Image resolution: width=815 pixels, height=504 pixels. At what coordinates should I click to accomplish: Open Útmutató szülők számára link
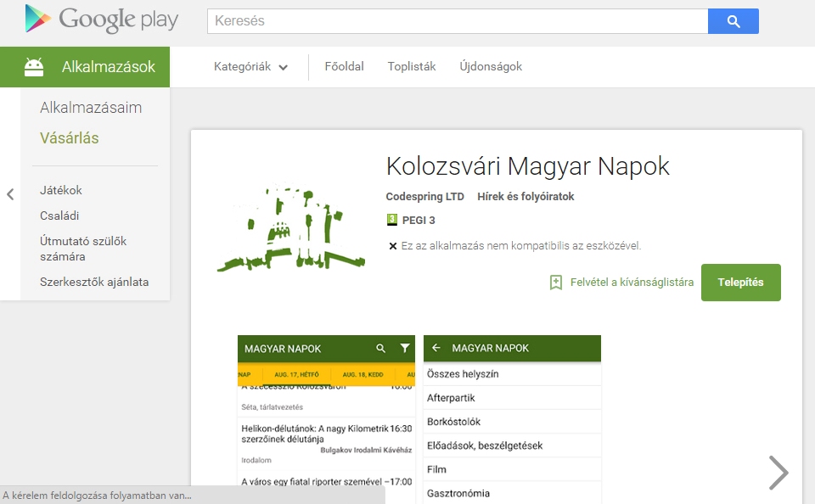click(83, 249)
